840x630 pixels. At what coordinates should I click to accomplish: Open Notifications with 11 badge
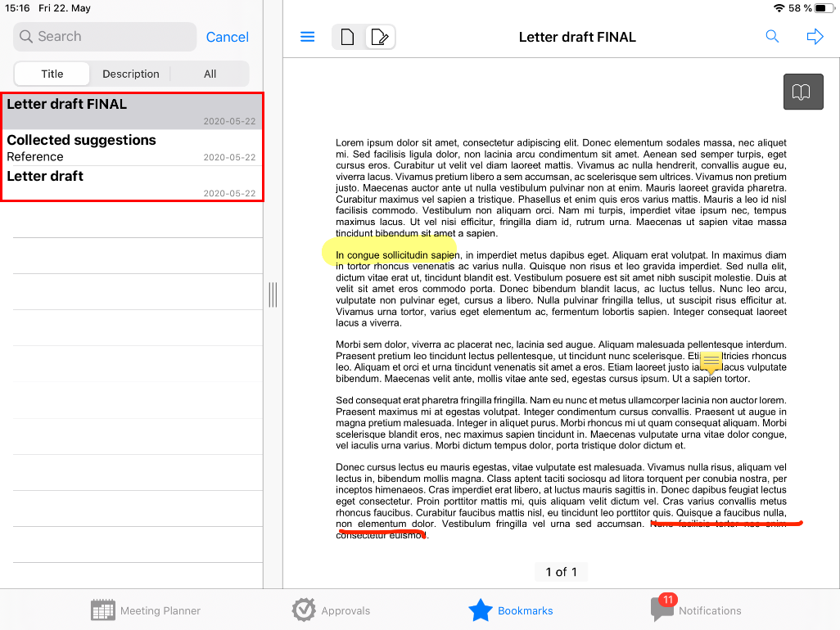pos(696,610)
